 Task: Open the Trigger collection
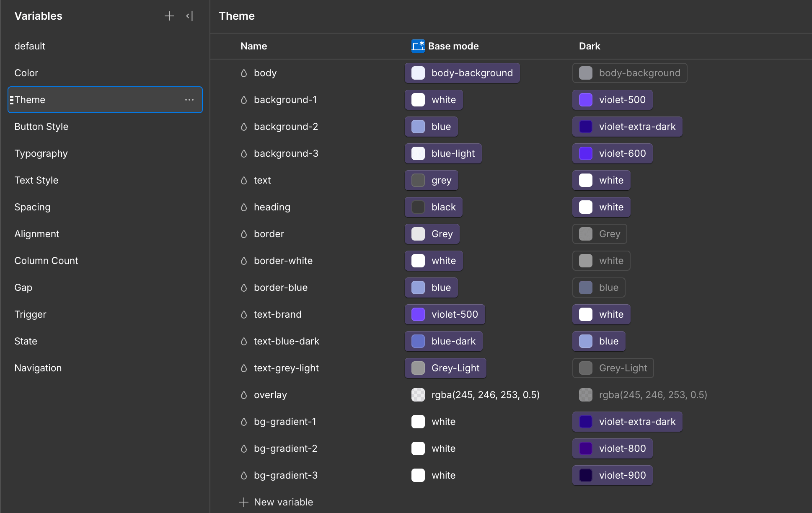pyautogui.click(x=105, y=314)
